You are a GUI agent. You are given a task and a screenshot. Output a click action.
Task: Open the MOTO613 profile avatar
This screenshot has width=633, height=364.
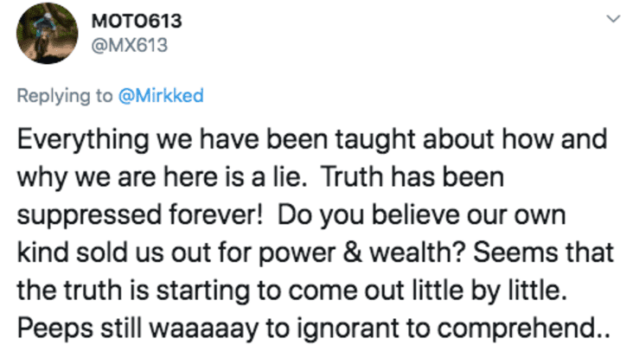click(48, 34)
